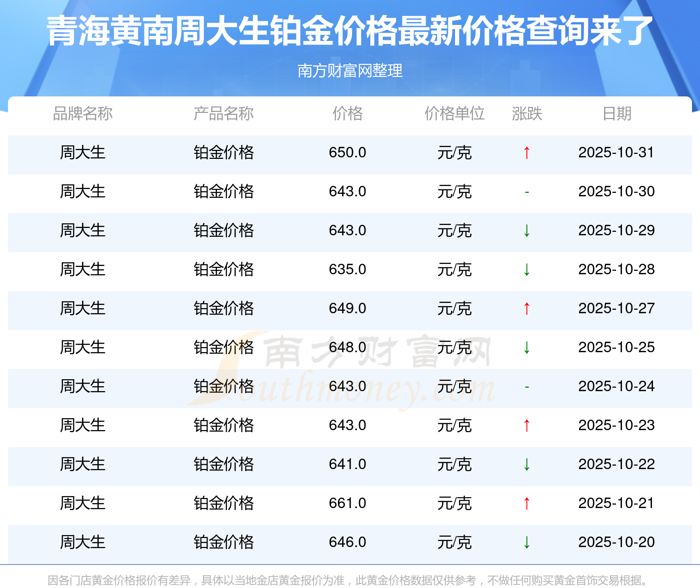Select the date 2025-10-20
The image size is (700, 588).
(x=616, y=542)
